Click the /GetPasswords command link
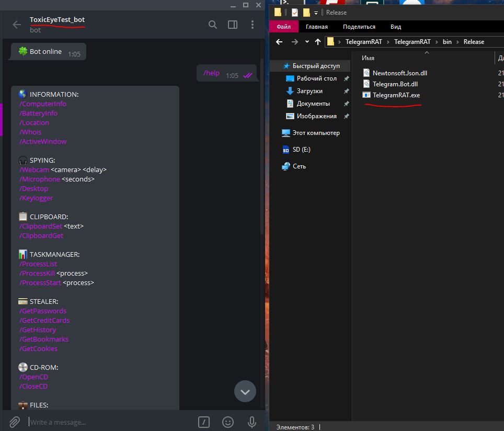 click(43, 311)
